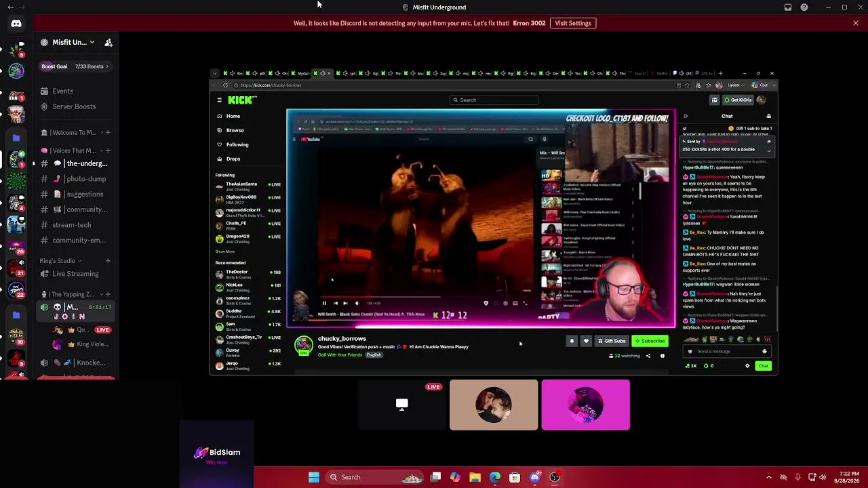Open Microsoft Edge from taskbar
868x488 pixels.
tap(495, 477)
